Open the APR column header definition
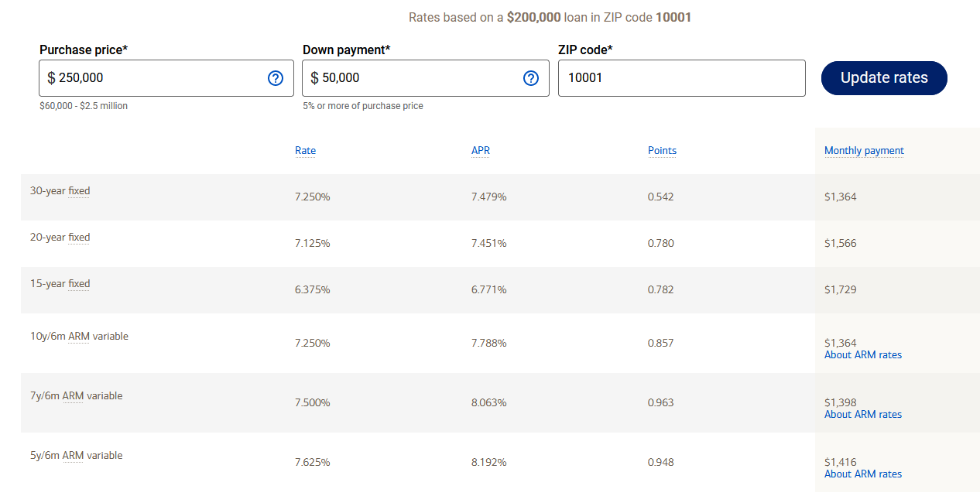This screenshot has width=980, height=496. click(x=480, y=151)
